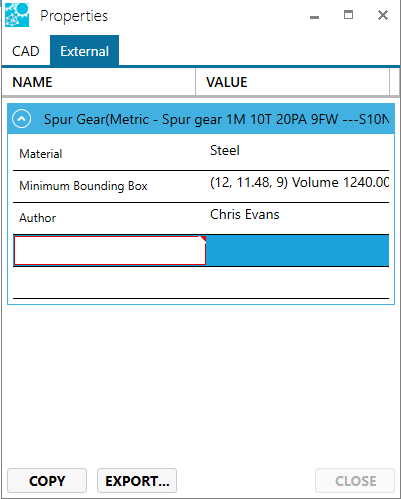Collapse the Spur Gear group chevron
401x499 pixels.
pyautogui.click(x=22, y=119)
